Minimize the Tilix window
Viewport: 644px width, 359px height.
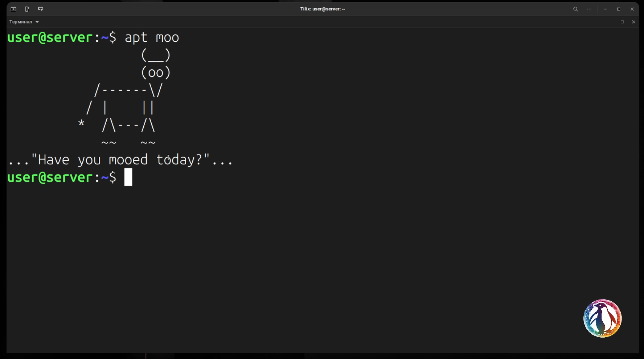(605, 9)
